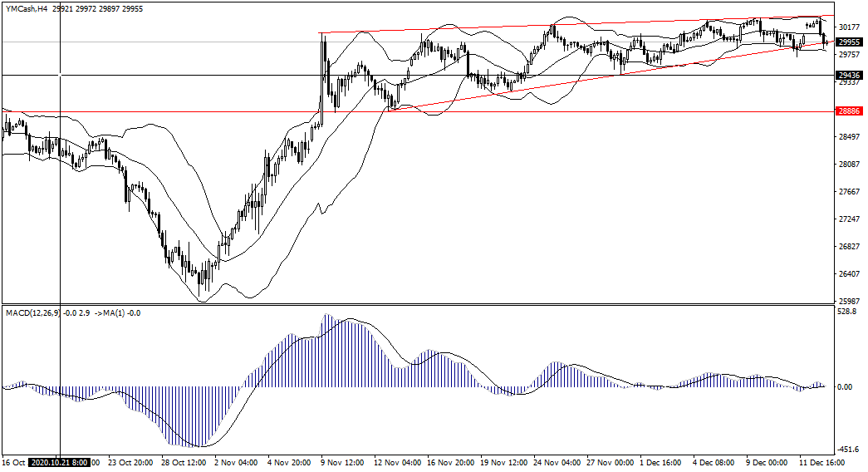Click the 9 Nov 12:00 time axis label
This screenshot has height=472, width=868.
(x=343, y=462)
